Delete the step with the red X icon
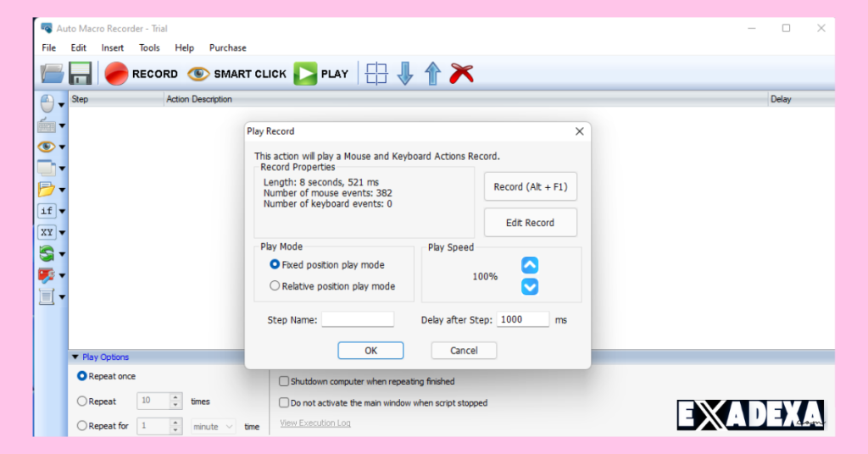 click(462, 74)
